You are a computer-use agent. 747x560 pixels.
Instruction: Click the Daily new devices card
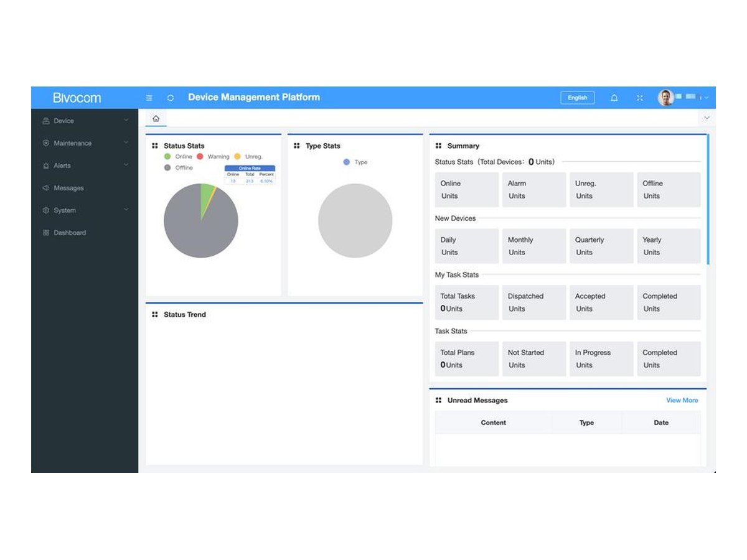467,246
